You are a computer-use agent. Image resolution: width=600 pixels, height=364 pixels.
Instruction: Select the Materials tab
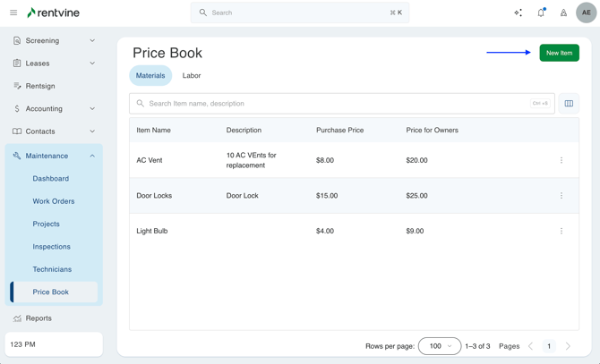[150, 76]
